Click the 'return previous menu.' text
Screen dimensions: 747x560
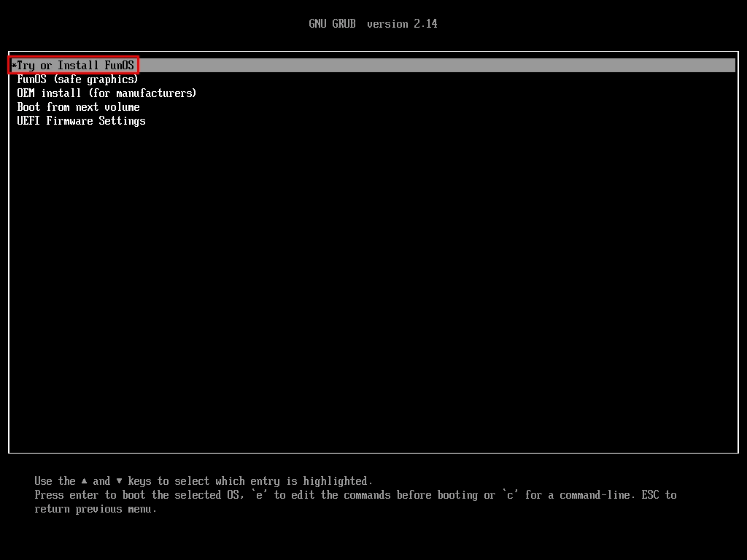(x=96, y=509)
